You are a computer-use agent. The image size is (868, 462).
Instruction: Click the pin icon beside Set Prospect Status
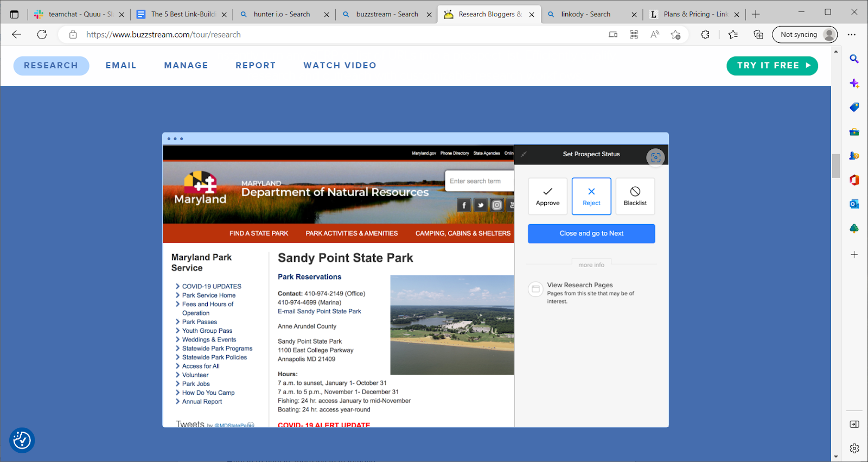524,154
